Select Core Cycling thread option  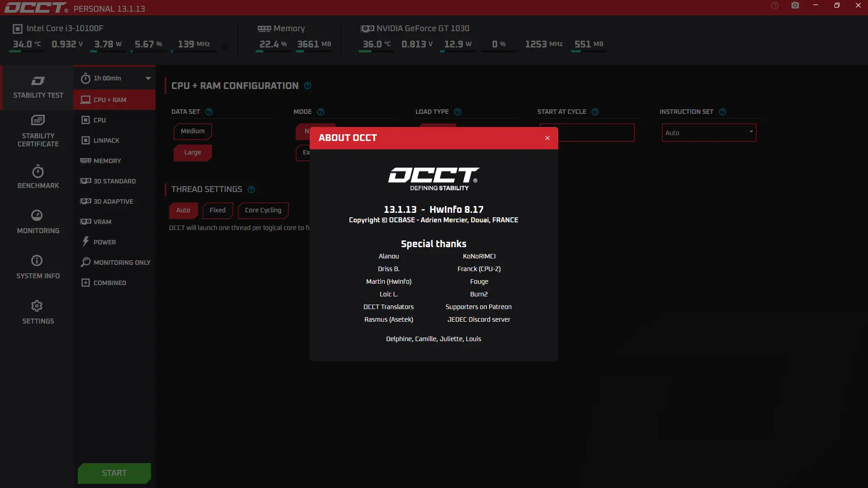tap(263, 210)
